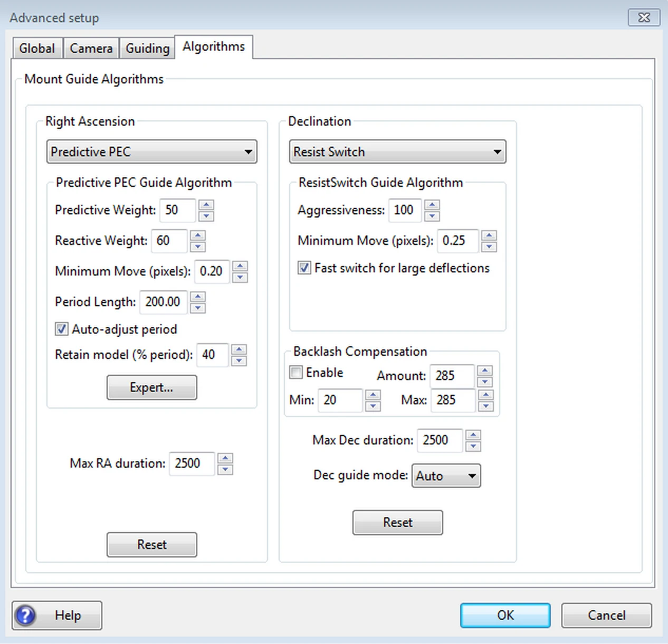Decrease Backlash Max with down arrow

coord(486,405)
